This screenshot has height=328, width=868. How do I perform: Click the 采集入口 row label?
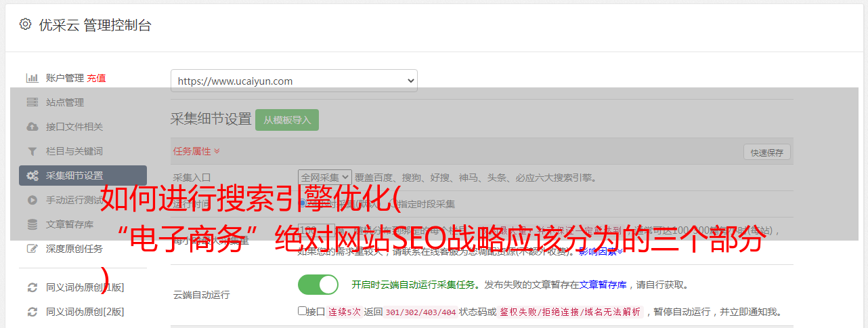(192, 178)
